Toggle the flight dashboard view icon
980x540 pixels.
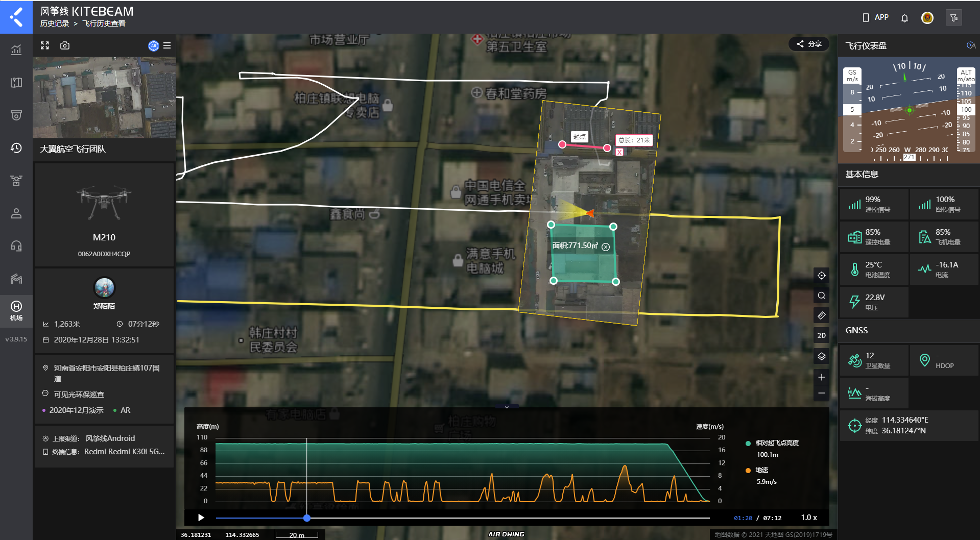click(971, 45)
